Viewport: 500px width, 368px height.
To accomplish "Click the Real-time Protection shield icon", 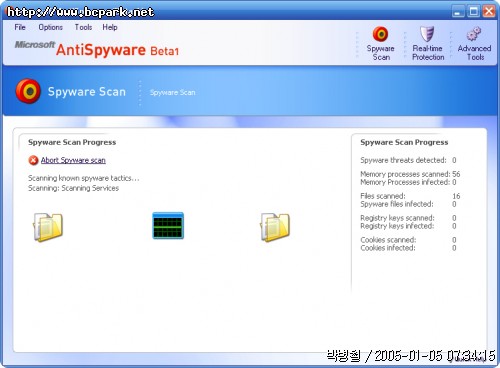I will (427, 34).
